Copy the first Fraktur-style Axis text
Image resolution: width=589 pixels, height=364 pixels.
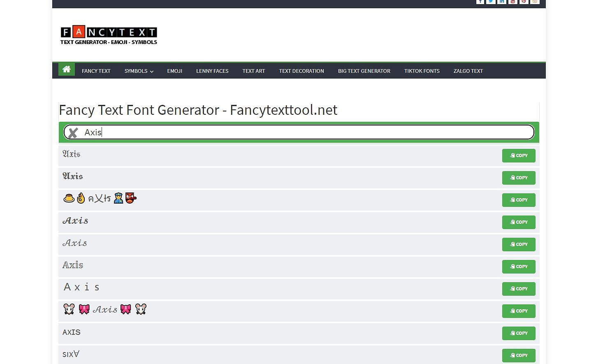pos(518,155)
